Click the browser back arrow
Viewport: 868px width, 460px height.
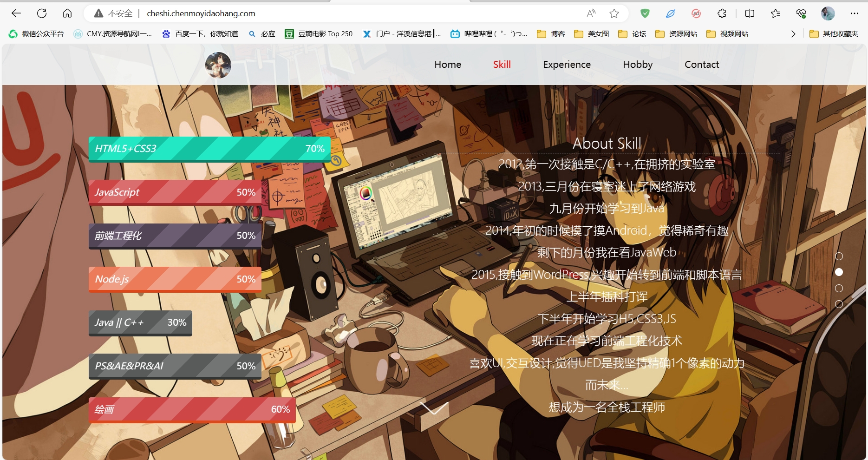(x=16, y=13)
